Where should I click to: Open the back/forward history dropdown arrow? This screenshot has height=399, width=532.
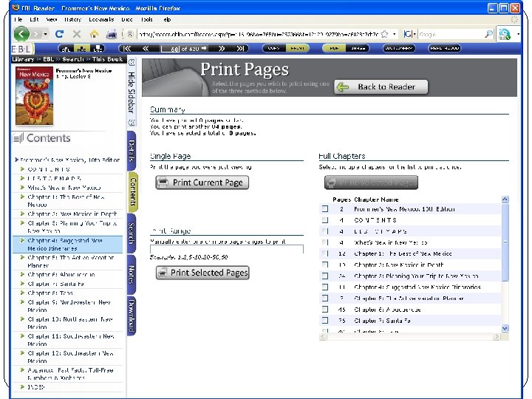click(x=46, y=34)
